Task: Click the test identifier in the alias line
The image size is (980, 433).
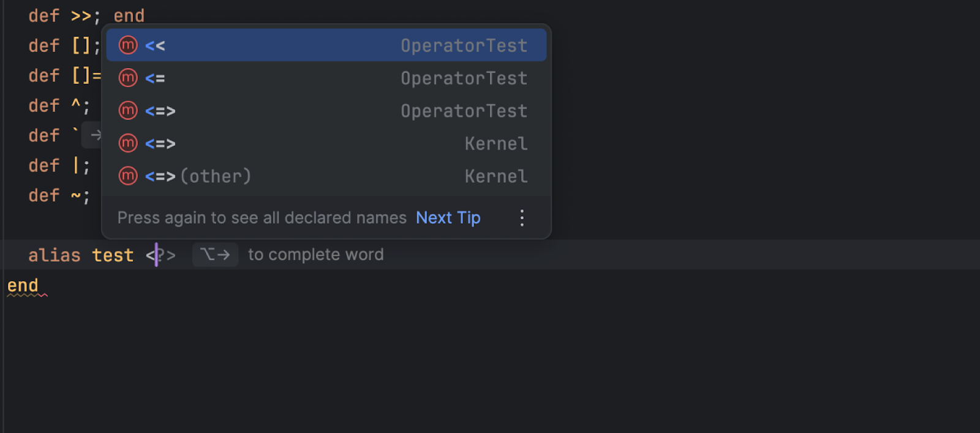Action: [113, 255]
